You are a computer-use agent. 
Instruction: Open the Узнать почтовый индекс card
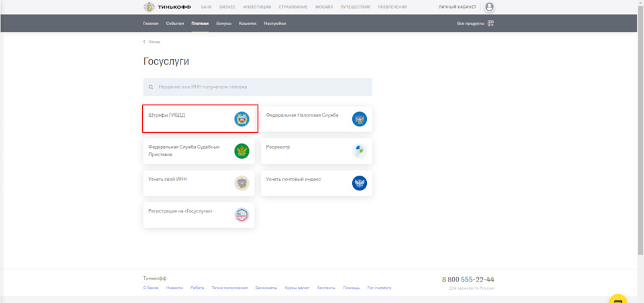pyautogui.click(x=317, y=183)
